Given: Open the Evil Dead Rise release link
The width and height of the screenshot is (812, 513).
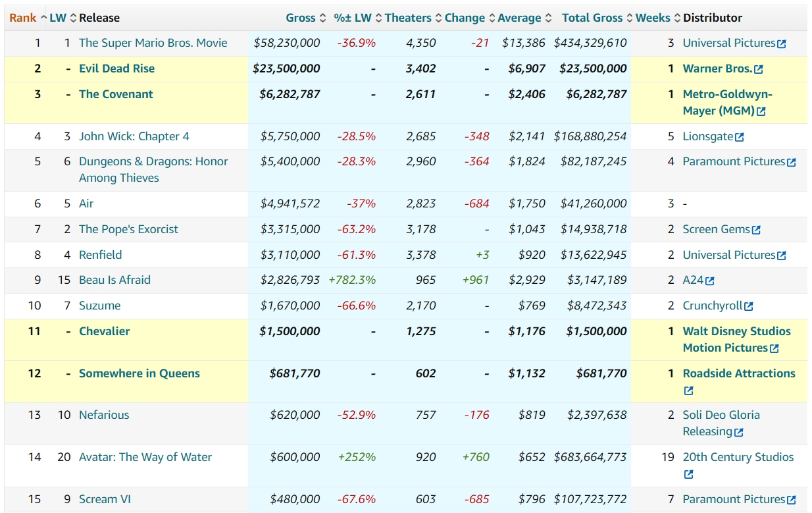Looking at the screenshot, I should click(x=117, y=68).
